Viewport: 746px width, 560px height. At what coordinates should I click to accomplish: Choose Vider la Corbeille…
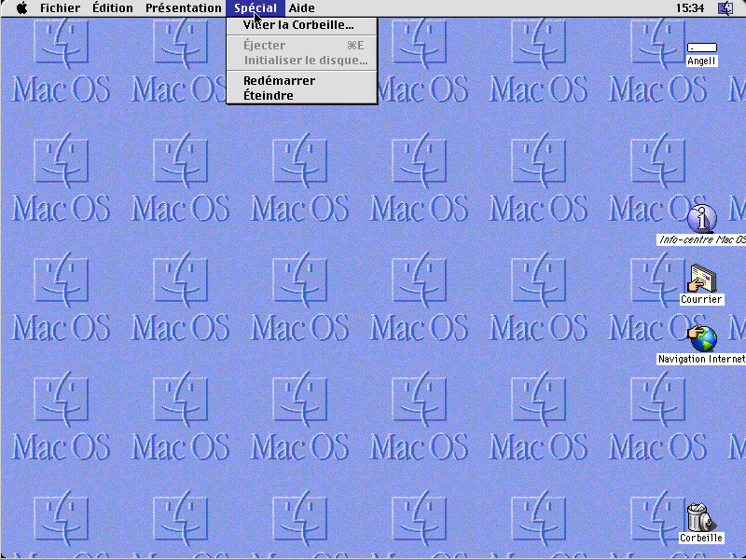click(301, 25)
